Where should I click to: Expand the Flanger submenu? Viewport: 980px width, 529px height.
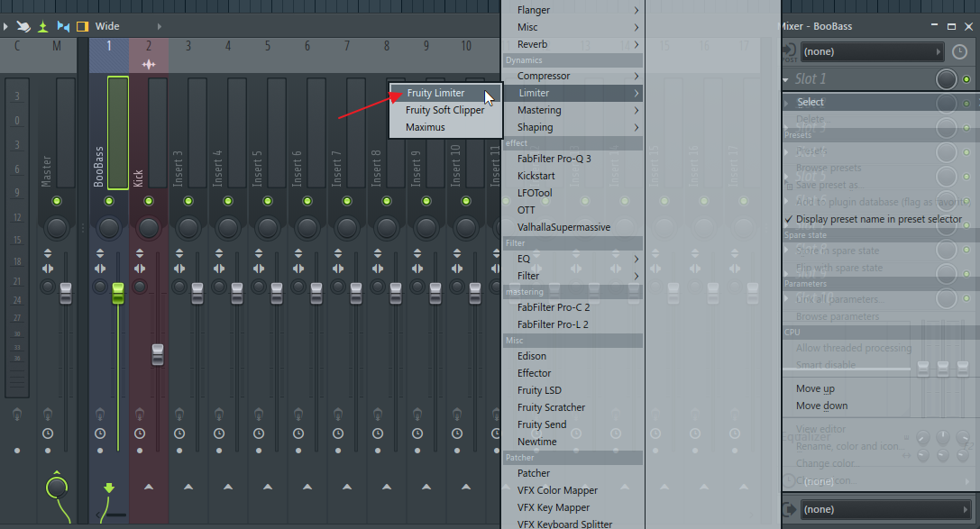(573, 10)
